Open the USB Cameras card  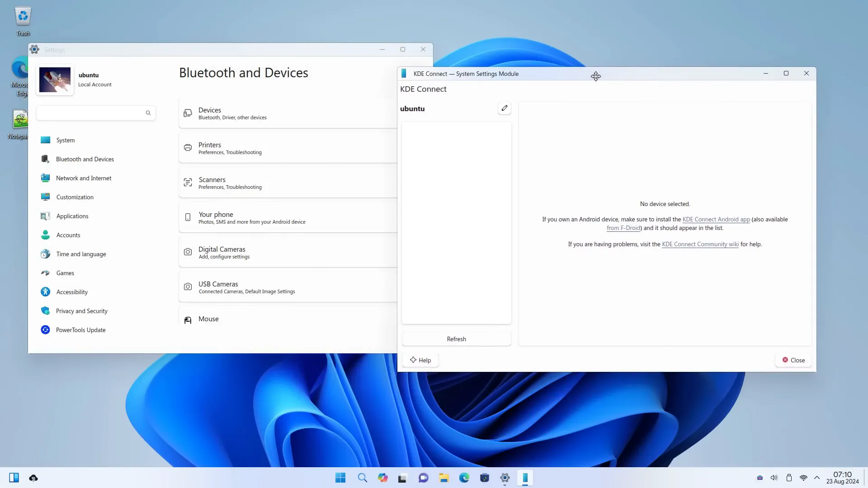(x=288, y=287)
